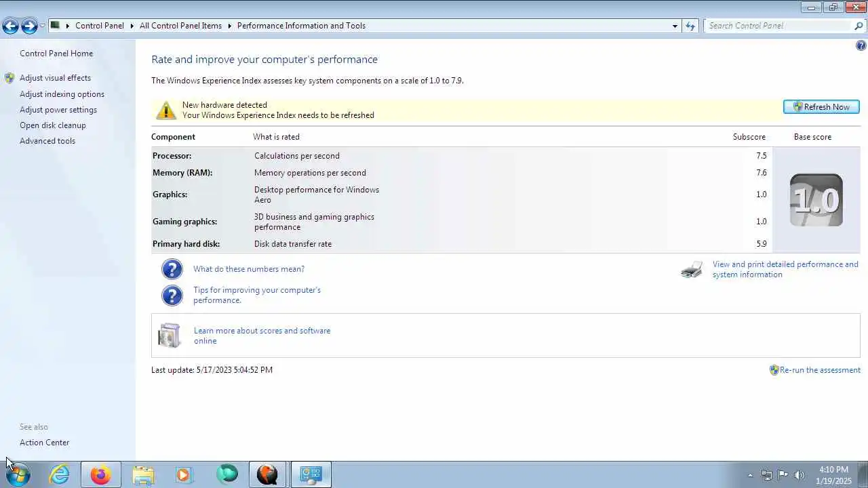Click the 'Gaming graphics:' row label
The image size is (868, 488).
(184, 222)
